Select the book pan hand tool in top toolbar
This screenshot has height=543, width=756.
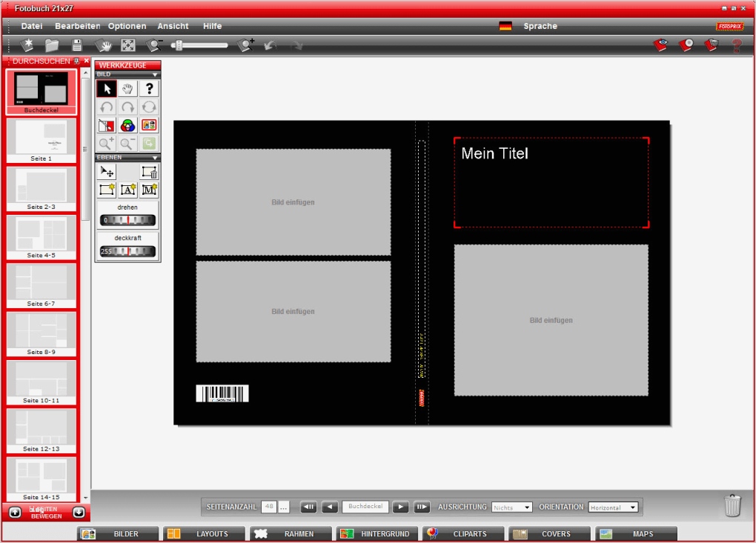tap(103, 45)
